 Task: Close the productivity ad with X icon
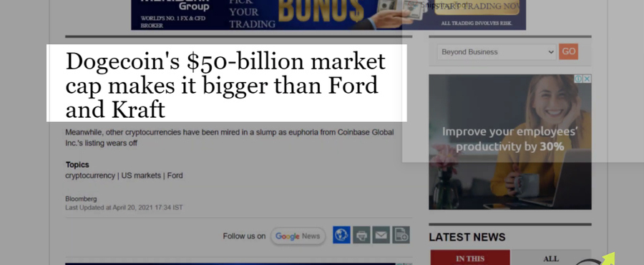tap(587, 79)
